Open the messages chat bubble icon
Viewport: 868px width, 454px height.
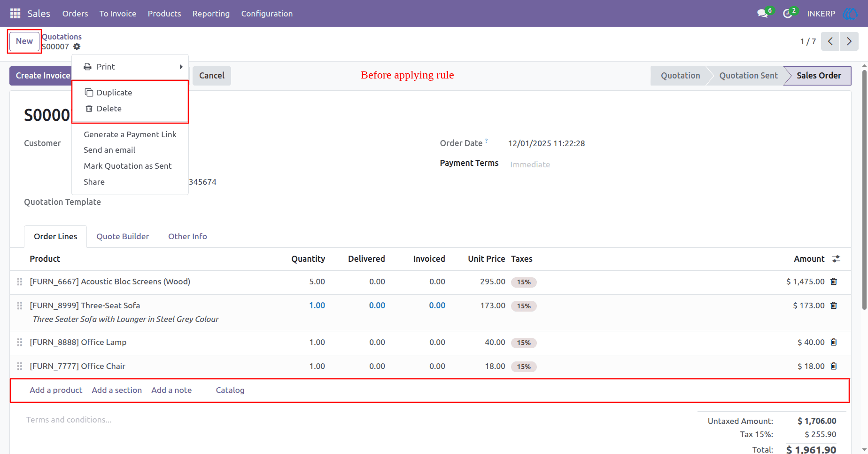(763, 14)
